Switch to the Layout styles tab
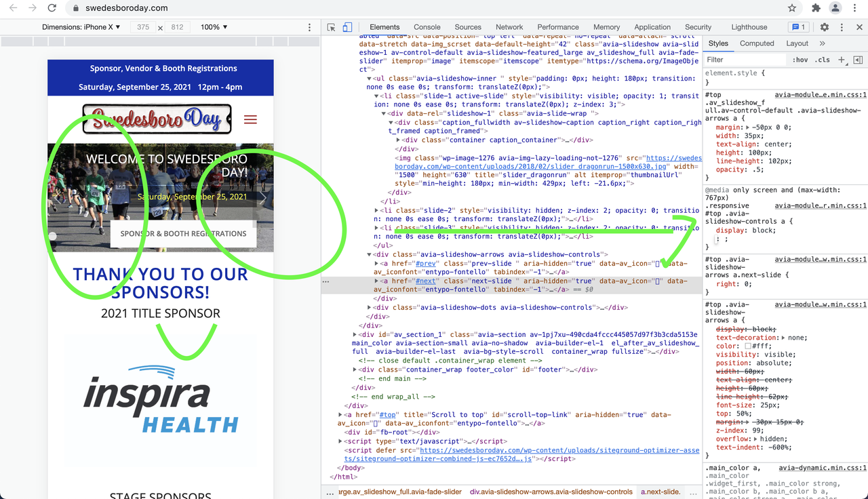The height and width of the screenshot is (499, 868). (797, 43)
